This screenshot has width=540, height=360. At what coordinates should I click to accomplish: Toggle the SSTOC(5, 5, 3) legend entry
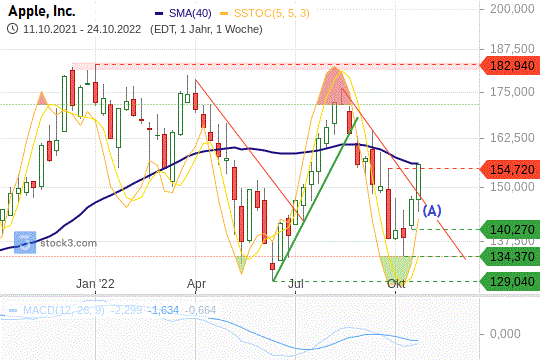pos(271,13)
